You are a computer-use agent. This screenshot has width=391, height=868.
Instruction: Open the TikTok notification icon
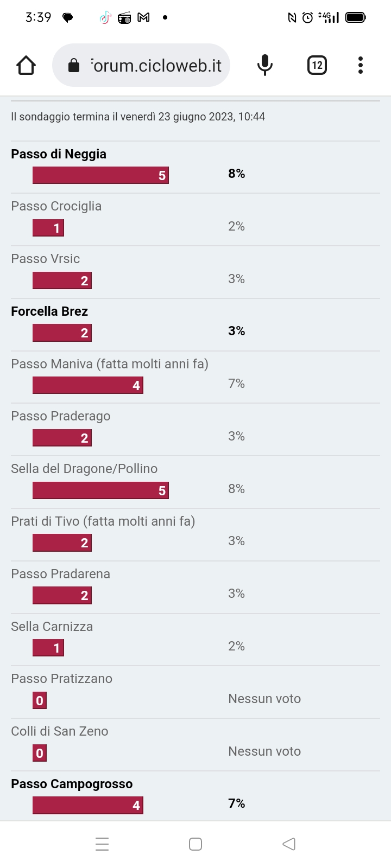click(x=105, y=18)
